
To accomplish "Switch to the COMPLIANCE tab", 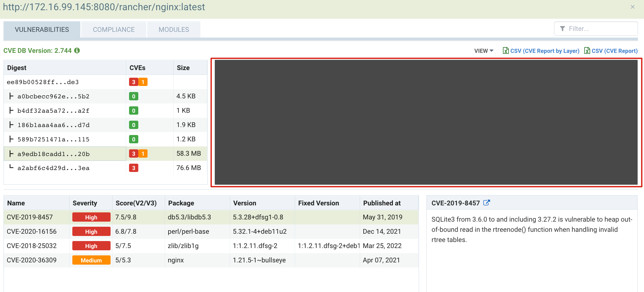I will pos(113,29).
